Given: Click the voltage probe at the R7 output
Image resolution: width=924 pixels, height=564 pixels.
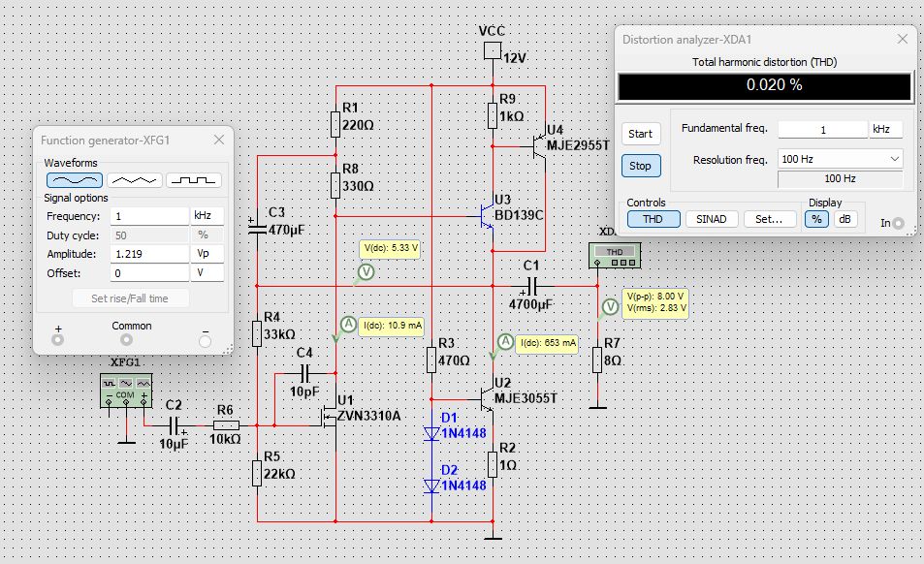Looking at the screenshot, I should [x=610, y=307].
